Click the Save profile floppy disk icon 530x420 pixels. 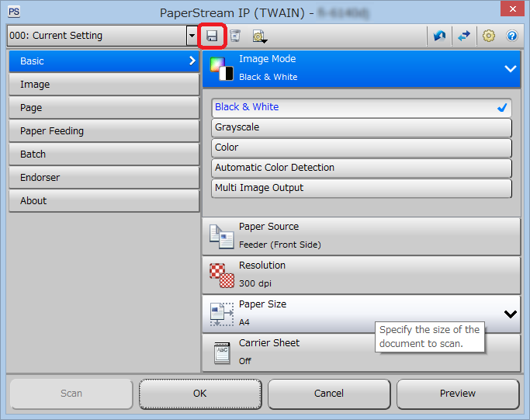point(212,36)
